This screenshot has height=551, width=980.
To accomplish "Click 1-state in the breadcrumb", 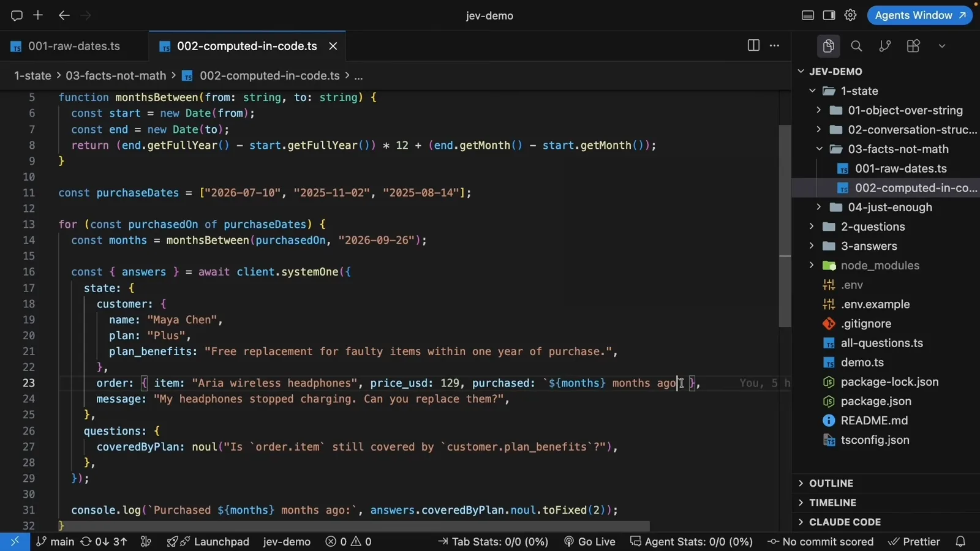I will [x=32, y=75].
